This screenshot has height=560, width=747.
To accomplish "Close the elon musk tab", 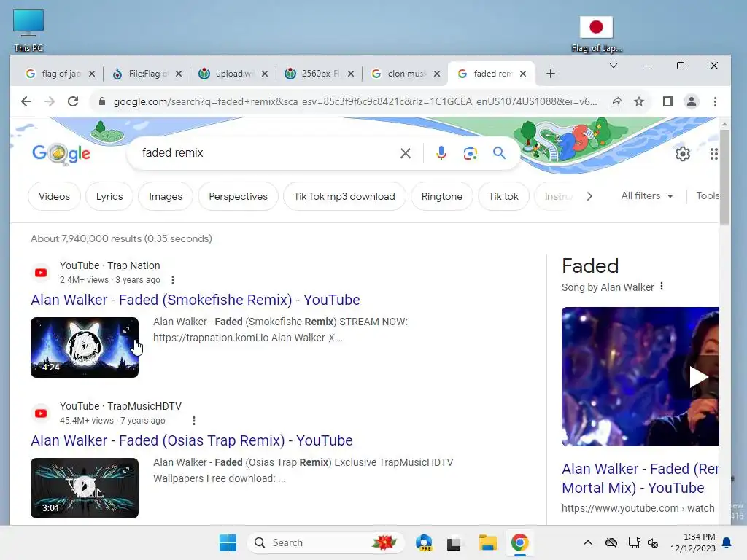I will 437,74.
